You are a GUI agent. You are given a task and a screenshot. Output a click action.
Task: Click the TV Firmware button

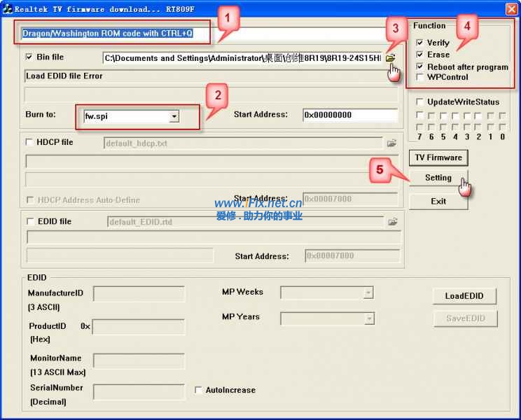click(438, 157)
